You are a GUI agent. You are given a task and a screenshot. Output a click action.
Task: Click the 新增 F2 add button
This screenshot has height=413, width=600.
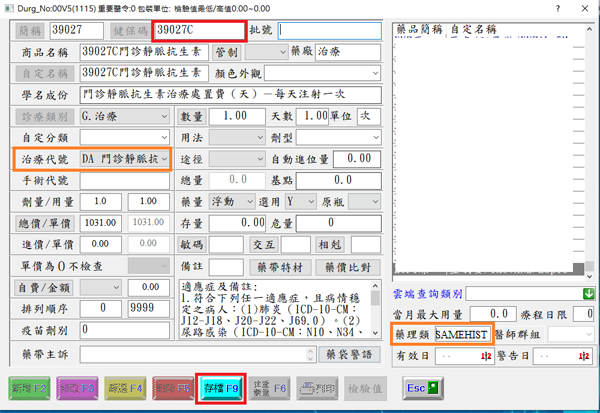[x=29, y=388]
